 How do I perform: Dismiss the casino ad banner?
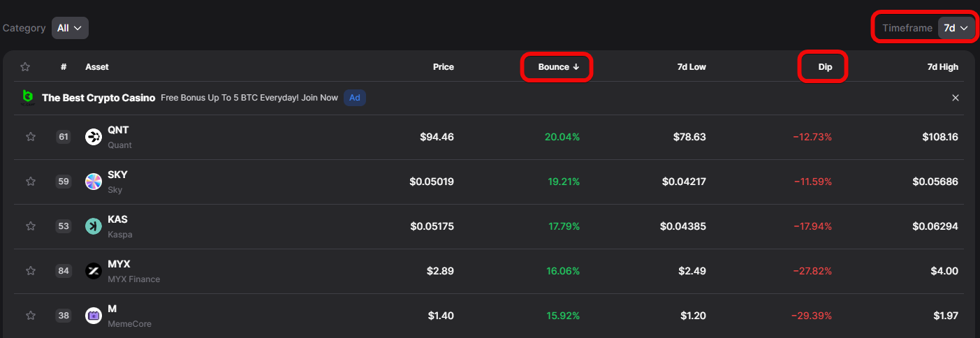click(x=956, y=98)
